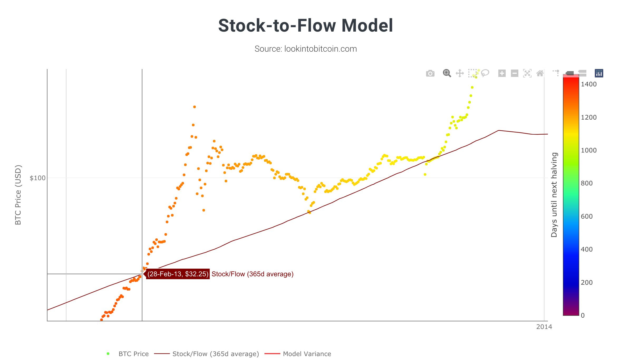Toggle BTC Price trace in legend

coord(133,354)
